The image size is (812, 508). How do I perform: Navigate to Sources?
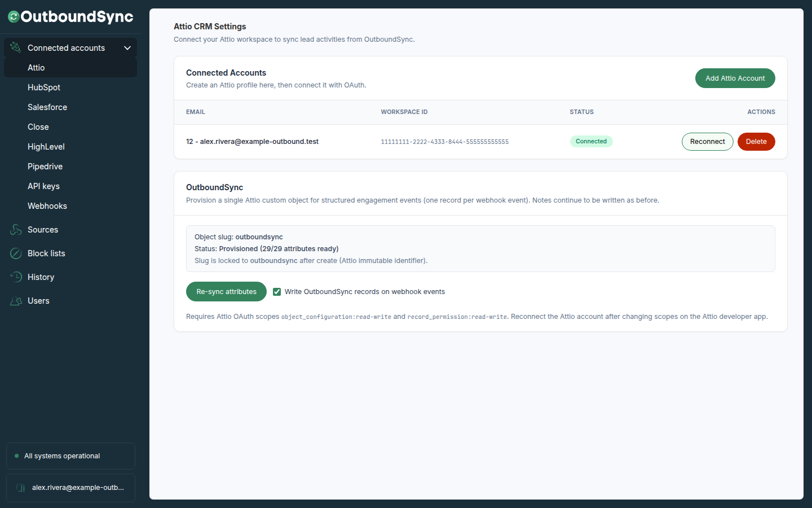[70, 230]
